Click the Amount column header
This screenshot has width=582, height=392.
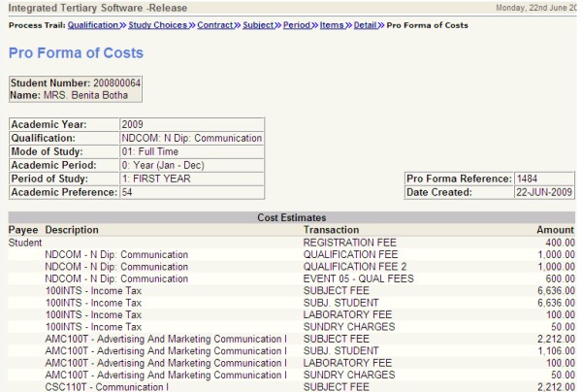coord(555,230)
